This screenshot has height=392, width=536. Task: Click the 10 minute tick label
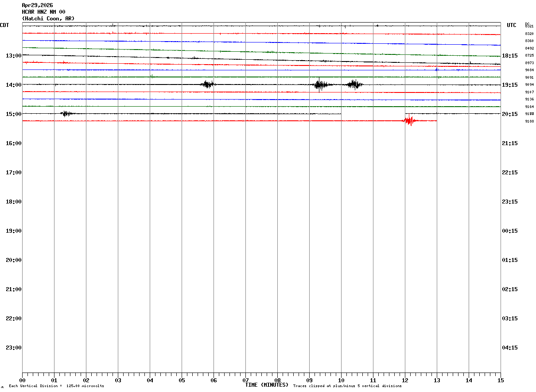(341, 380)
